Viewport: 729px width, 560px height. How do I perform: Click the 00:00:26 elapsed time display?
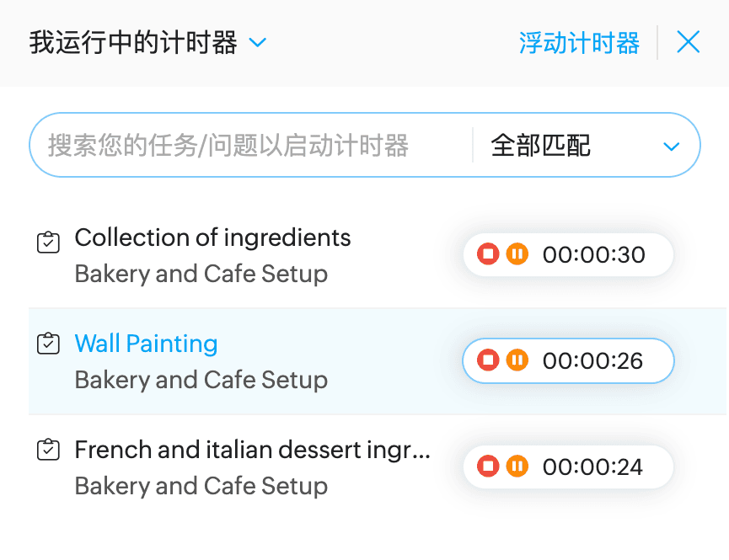tap(592, 360)
